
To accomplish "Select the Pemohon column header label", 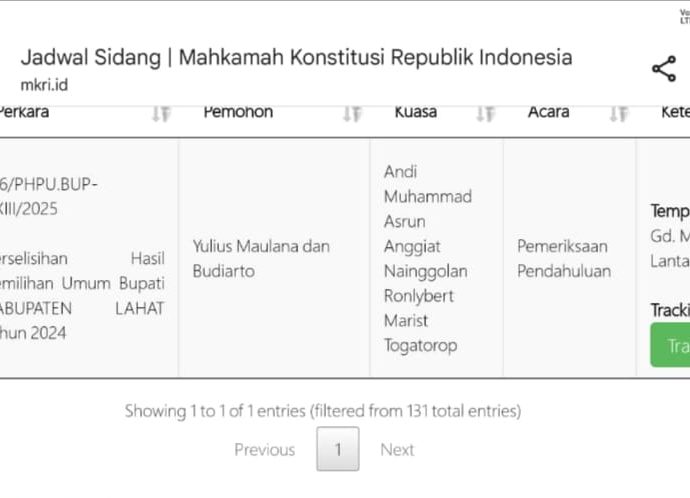I will pos(238,112).
